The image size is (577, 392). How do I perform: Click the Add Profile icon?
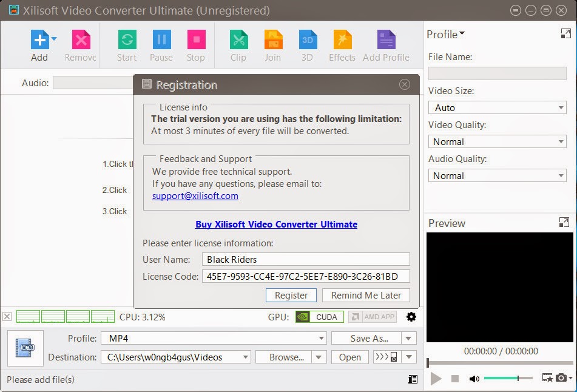(x=385, y=40)
